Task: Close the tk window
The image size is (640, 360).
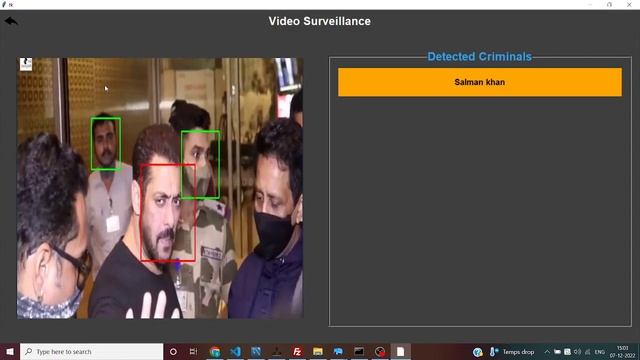Action: (629, 4)
